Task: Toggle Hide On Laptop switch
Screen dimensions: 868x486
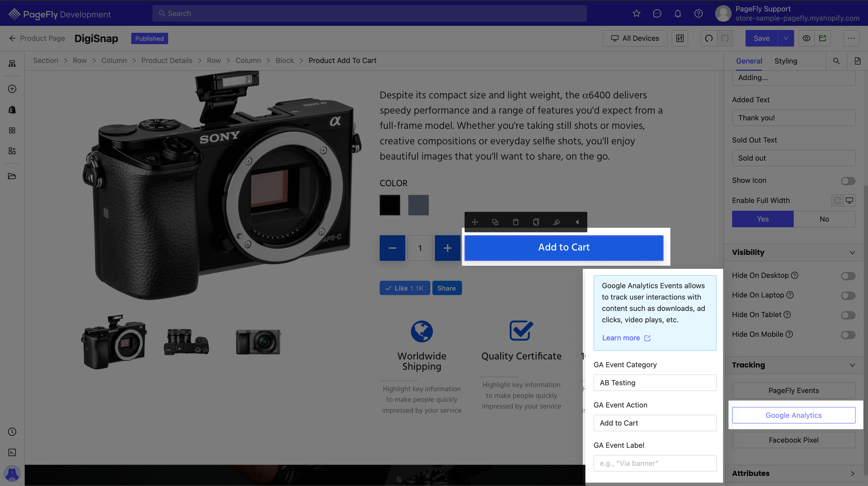Action: [x=848, y=296]
